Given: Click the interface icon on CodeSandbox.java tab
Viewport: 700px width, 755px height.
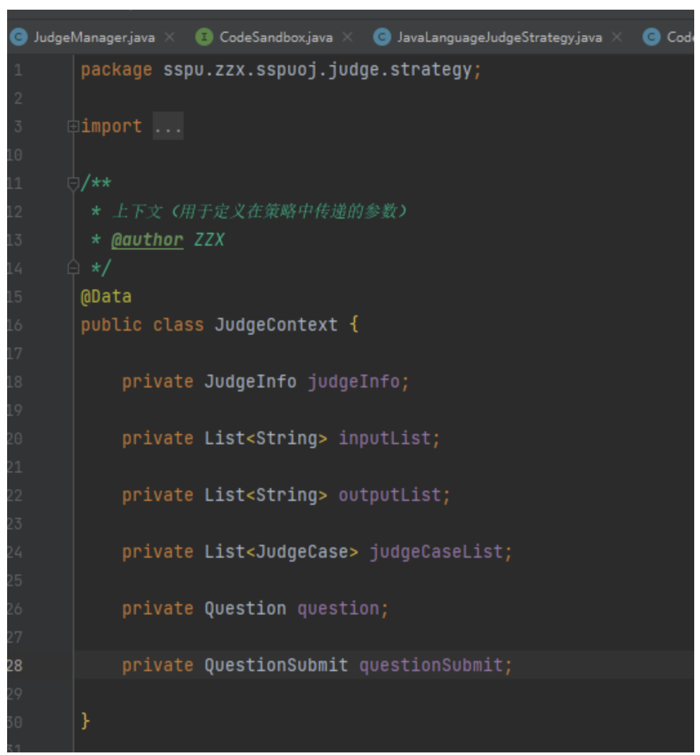Looking at the screenshot, I should pyautogui.click(x=204, y=37).
